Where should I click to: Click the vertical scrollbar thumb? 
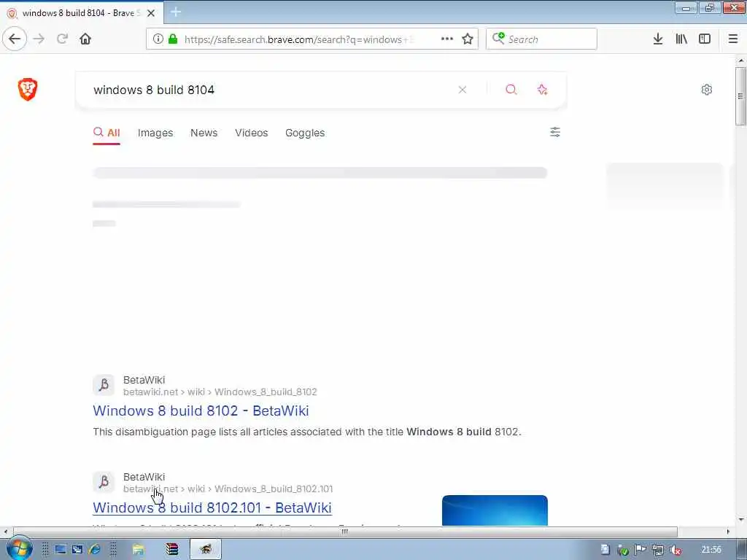pos(740,96)
